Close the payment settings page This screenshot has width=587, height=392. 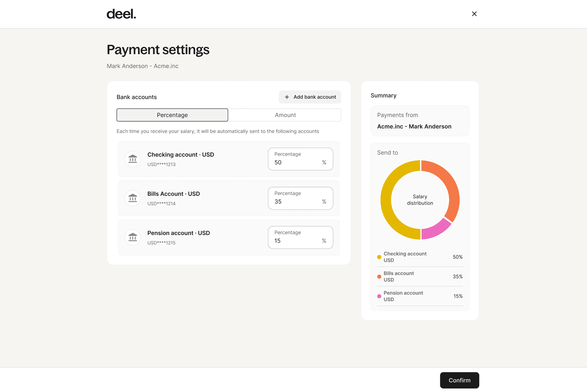tap(474, 14)
